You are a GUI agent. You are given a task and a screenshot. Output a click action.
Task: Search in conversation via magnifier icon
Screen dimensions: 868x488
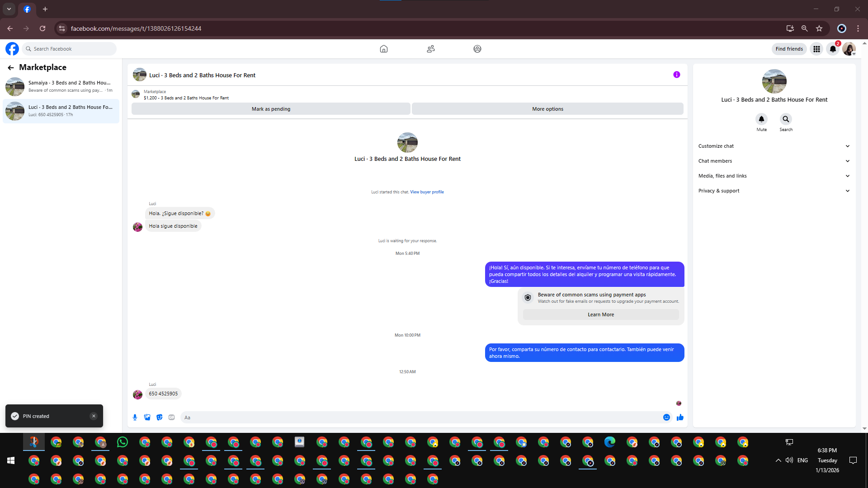pyautogui.click(x=786, y=119)
